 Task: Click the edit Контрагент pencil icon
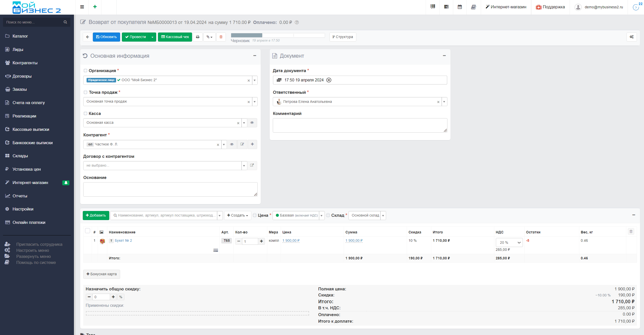tap(242, 144)
